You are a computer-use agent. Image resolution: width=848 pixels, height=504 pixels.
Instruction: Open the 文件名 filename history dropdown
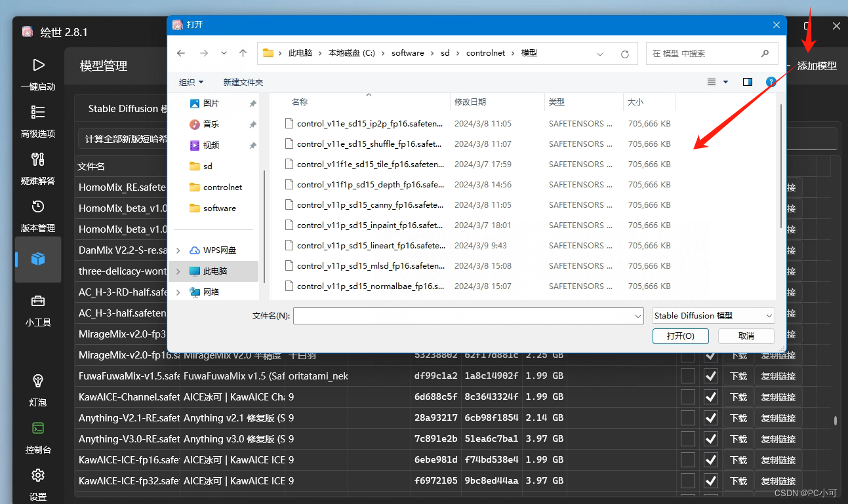coord(638,316)
